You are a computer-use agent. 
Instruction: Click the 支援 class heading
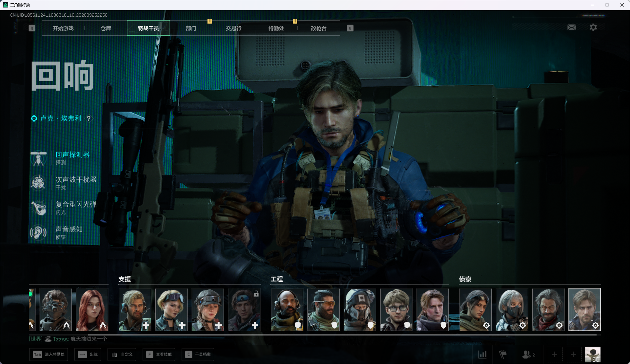125,279
